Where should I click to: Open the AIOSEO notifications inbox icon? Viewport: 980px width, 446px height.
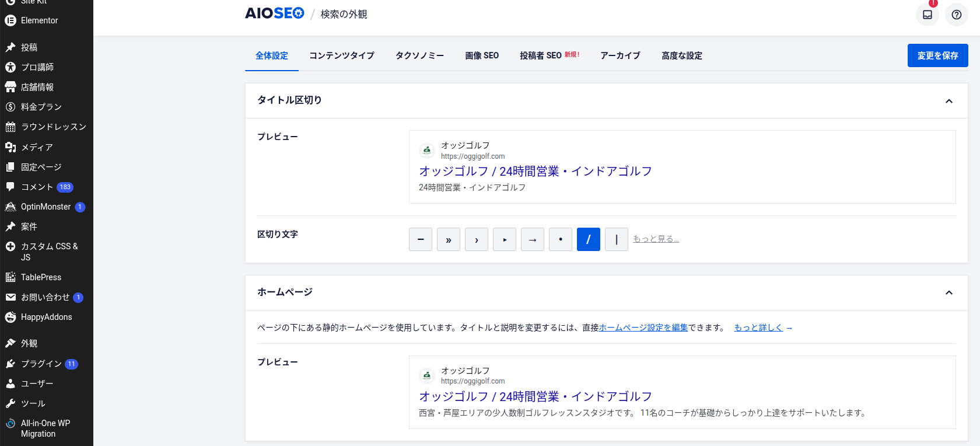click(928, 15)
